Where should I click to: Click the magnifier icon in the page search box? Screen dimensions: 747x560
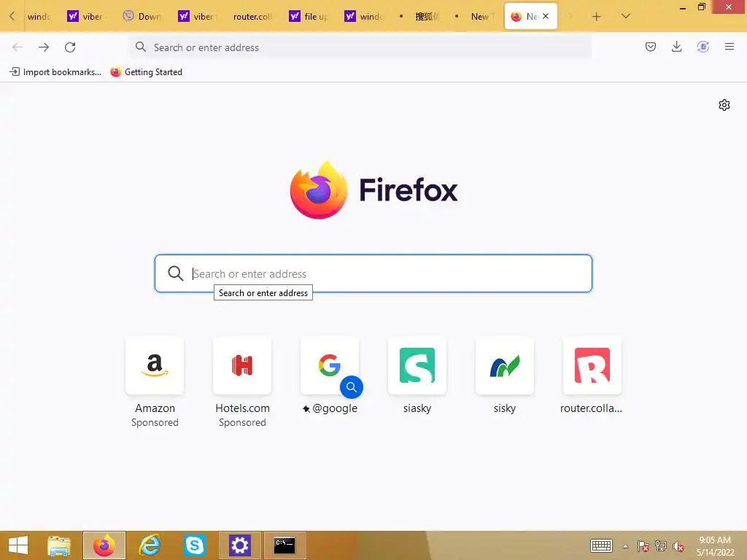point(175,273)
